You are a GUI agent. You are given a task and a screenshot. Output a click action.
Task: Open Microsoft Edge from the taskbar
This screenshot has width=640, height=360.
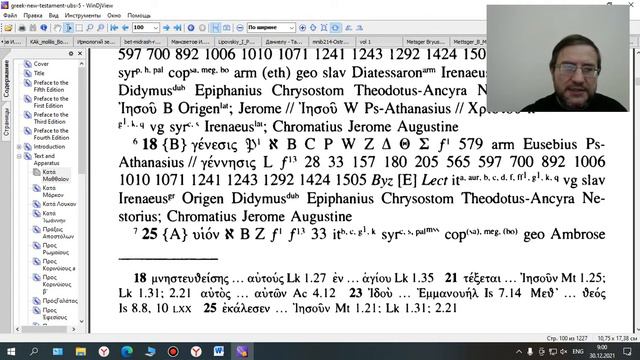coord(127,351)
